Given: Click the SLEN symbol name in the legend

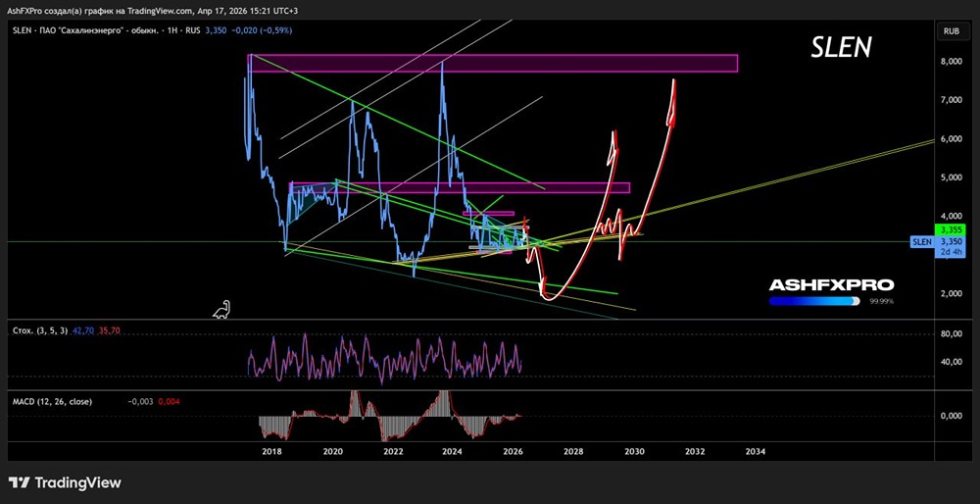Looking at the screenshot, I should [23, 30].
